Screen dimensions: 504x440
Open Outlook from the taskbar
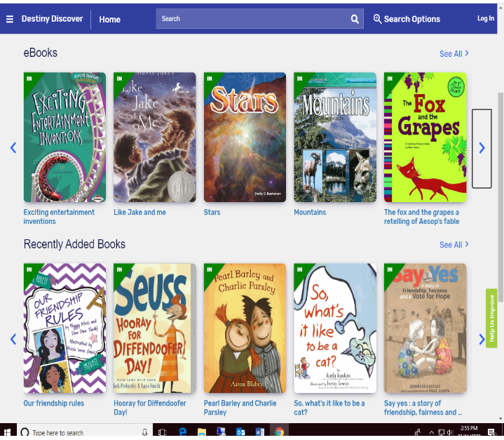(240, 432)
